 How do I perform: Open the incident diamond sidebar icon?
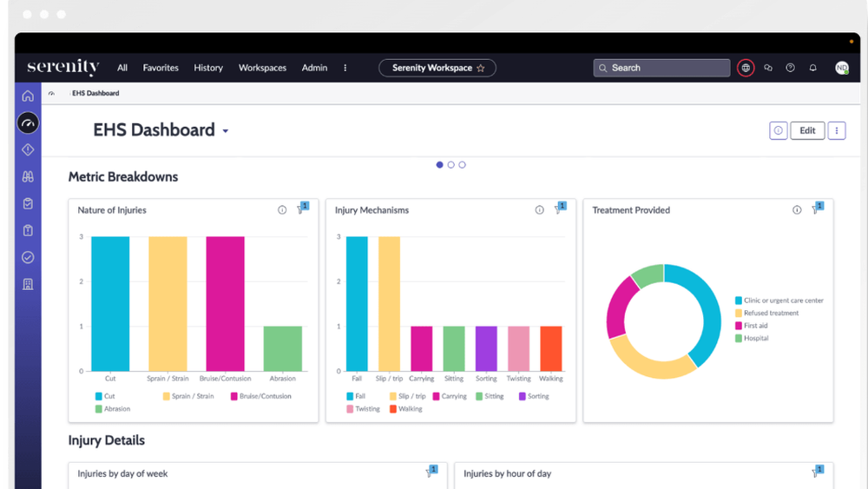[x=28, y=149]
